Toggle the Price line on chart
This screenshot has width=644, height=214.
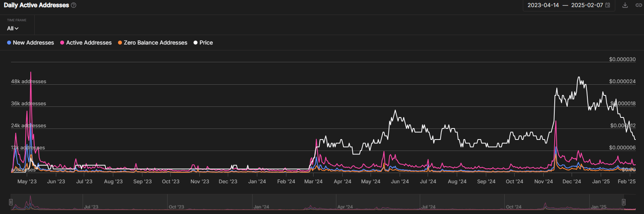206,43
